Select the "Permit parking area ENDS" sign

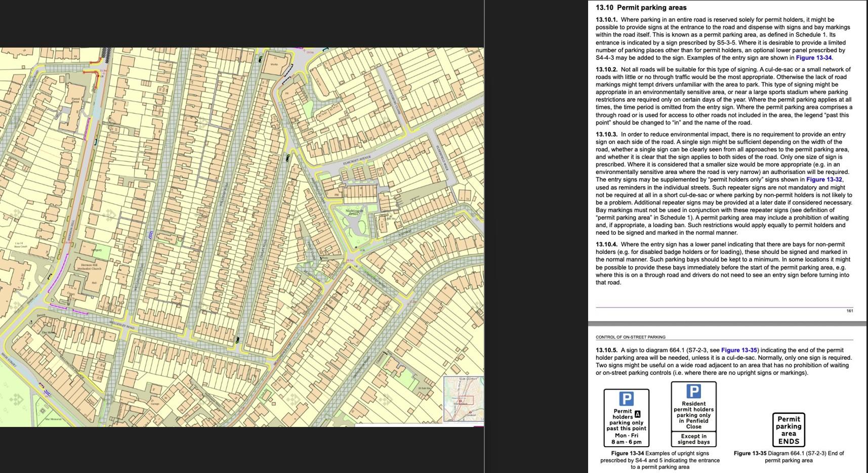[x=789, y=430]
